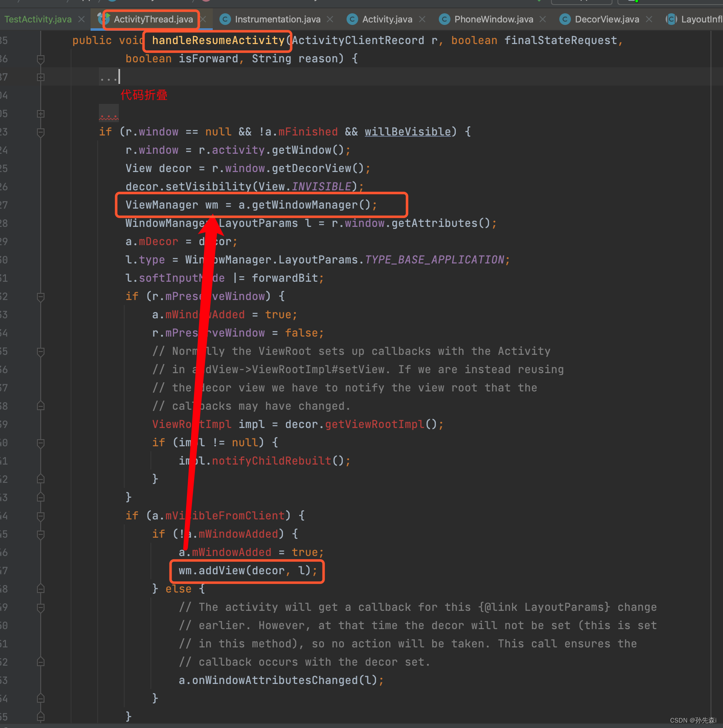Click fold end marker at 'callbacks may have changed.'
The width and height of the screenshot is (723, 728).
click(41, 406)
